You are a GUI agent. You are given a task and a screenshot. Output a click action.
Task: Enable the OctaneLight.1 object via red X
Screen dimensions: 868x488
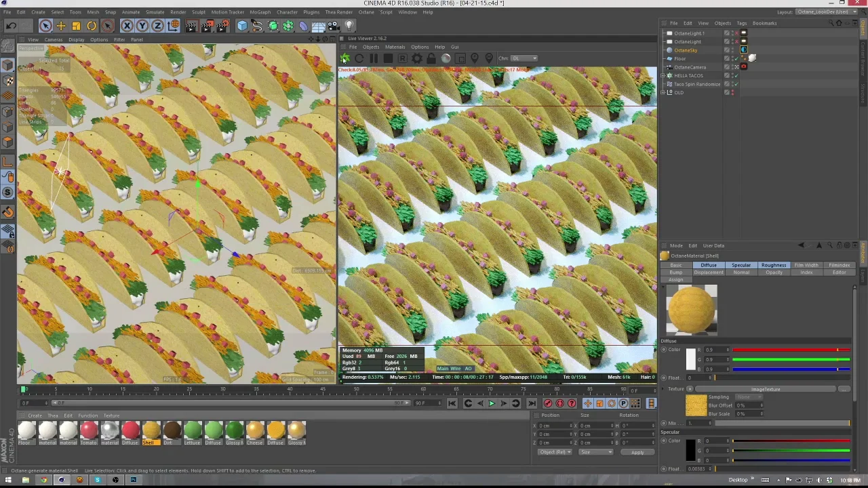[736, 33]
